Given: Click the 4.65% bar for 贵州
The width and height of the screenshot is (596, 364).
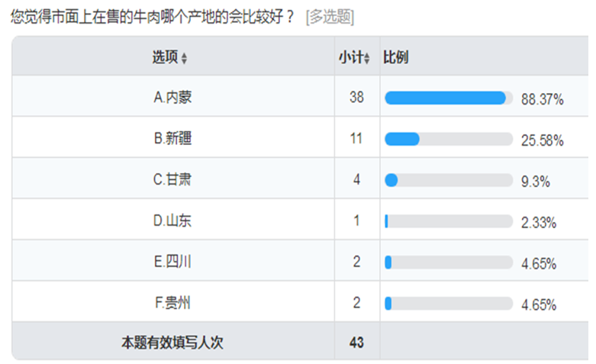Looking at the screenshot, I should (449, 303).
